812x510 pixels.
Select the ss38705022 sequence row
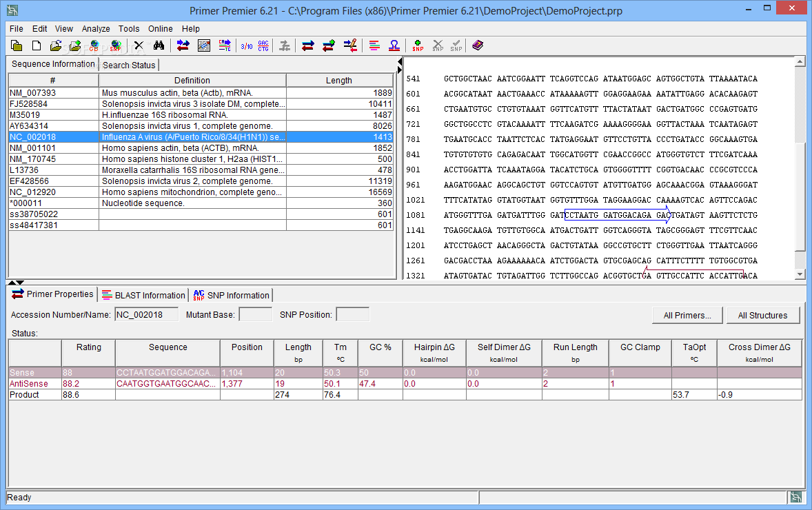[x=201, y=214]
